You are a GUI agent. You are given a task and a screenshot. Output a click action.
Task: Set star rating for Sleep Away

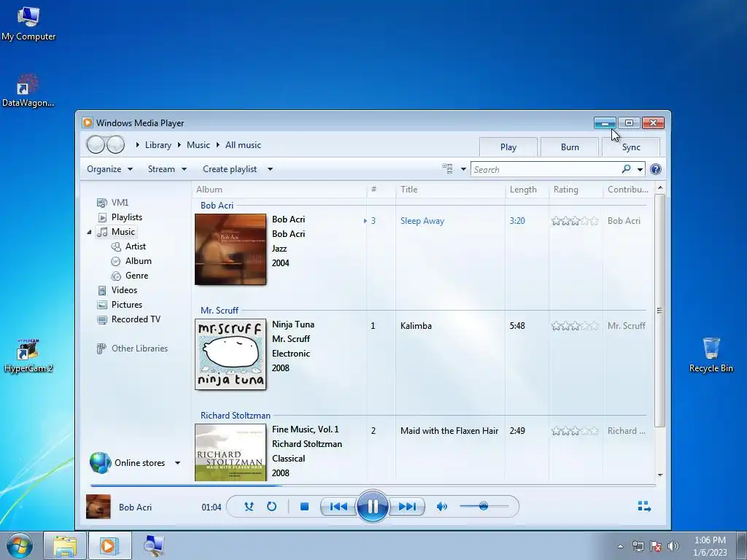pyautogui.click(x=575, y=221)
